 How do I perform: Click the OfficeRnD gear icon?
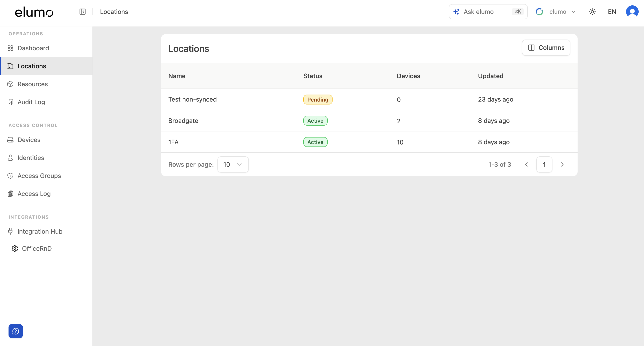(15, 248)
